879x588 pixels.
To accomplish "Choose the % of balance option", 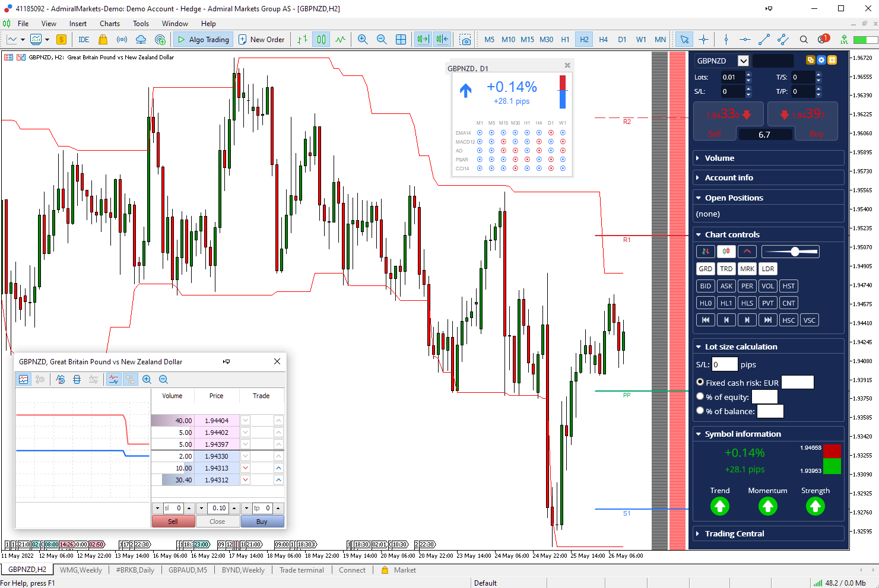I will pyautogui.click(x=700, y=411).
